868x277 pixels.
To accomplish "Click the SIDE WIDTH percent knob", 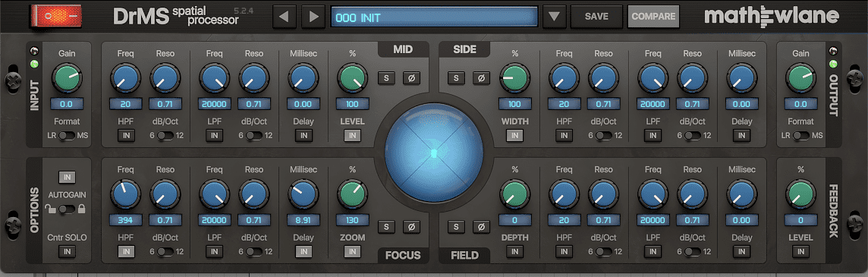I will point(514,78).
